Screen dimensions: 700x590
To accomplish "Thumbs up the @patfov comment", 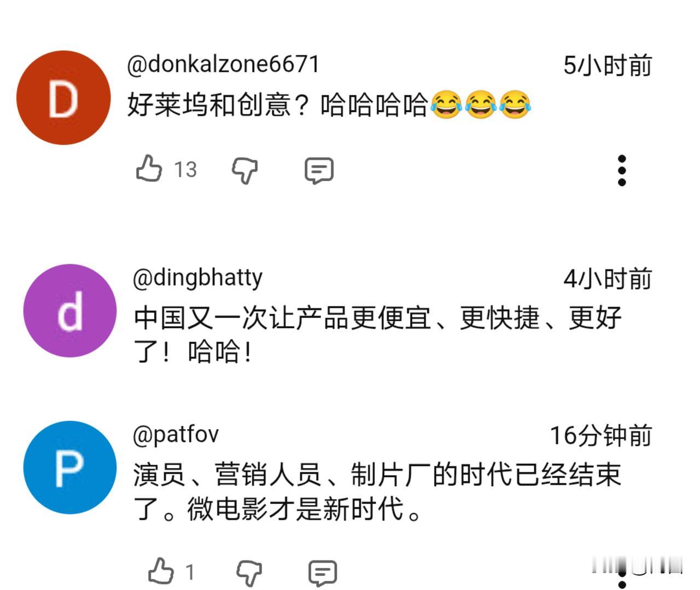I will coord(161,571).
